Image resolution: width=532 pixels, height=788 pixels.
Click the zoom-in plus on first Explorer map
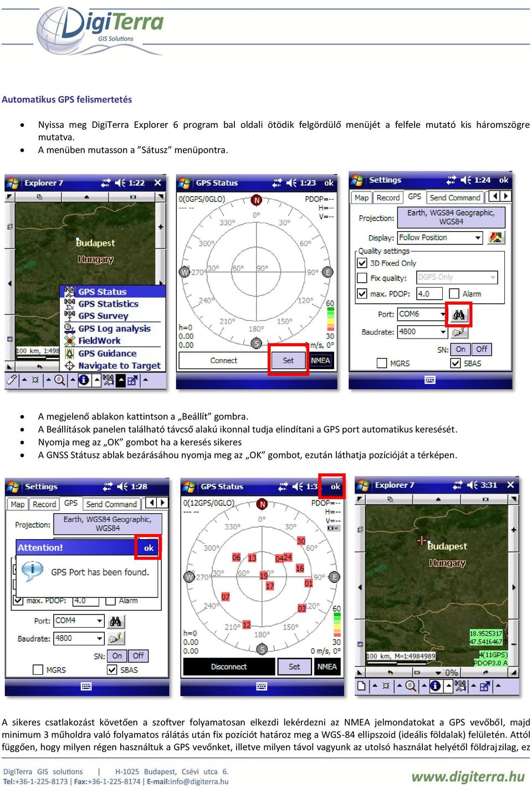(161, 227)
